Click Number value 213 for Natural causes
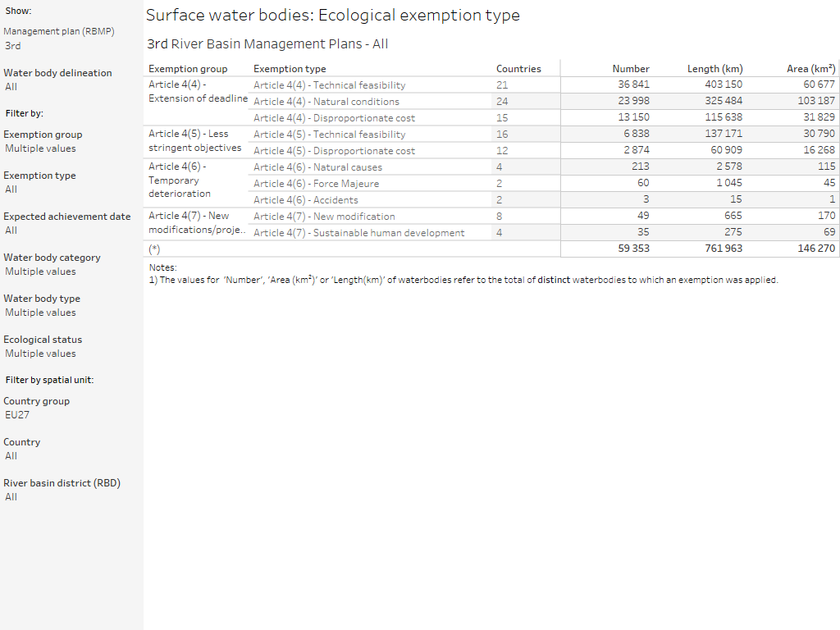This screenshot has width=840, height=630. [640, 166]
